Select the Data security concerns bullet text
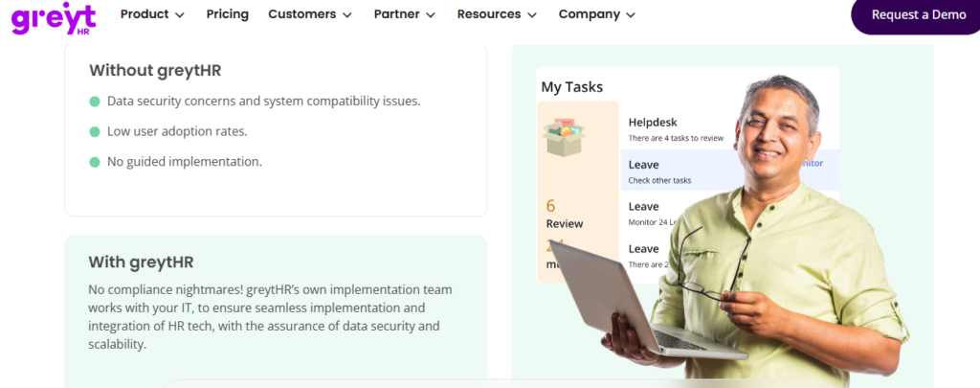The height and width of the screenshot is (388, 980). point(264,101)
